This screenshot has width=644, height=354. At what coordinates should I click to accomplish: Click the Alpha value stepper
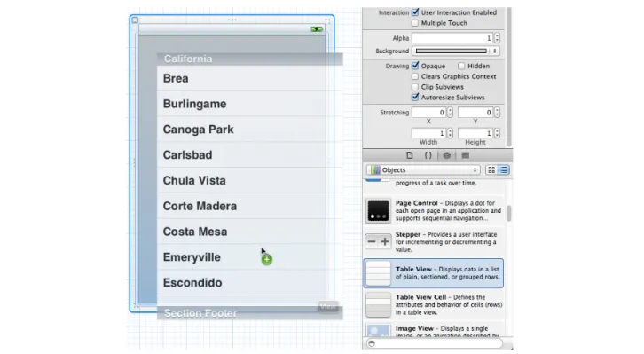497,38
